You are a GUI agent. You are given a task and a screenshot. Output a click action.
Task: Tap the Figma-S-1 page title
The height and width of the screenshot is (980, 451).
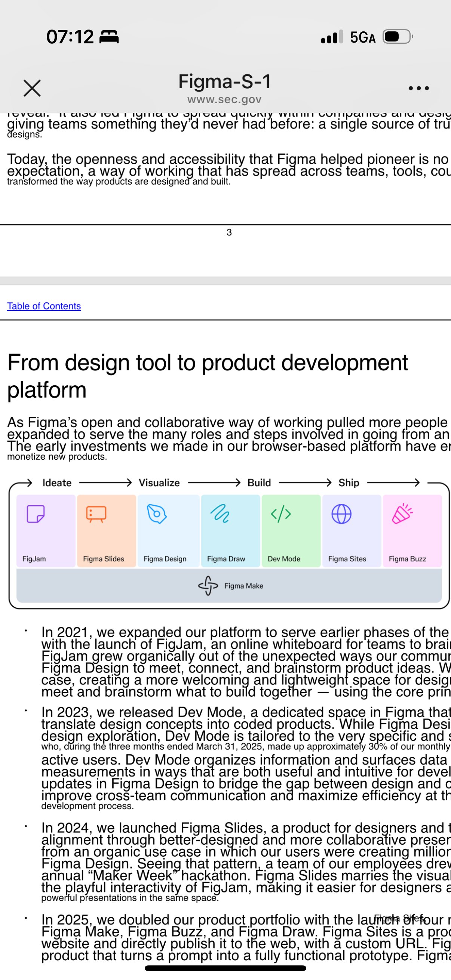tap(224, 81)
